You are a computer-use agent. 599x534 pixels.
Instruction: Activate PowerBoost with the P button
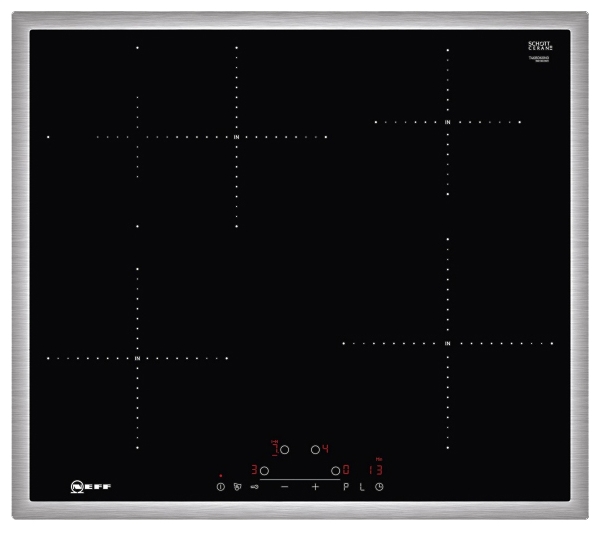[346, 487]
